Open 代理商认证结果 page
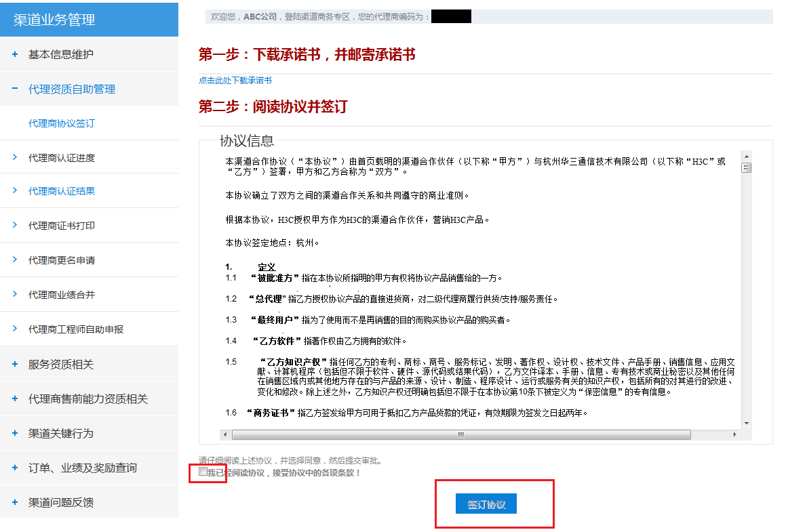Viewport: 786px width, 532px height. (62, 191)
